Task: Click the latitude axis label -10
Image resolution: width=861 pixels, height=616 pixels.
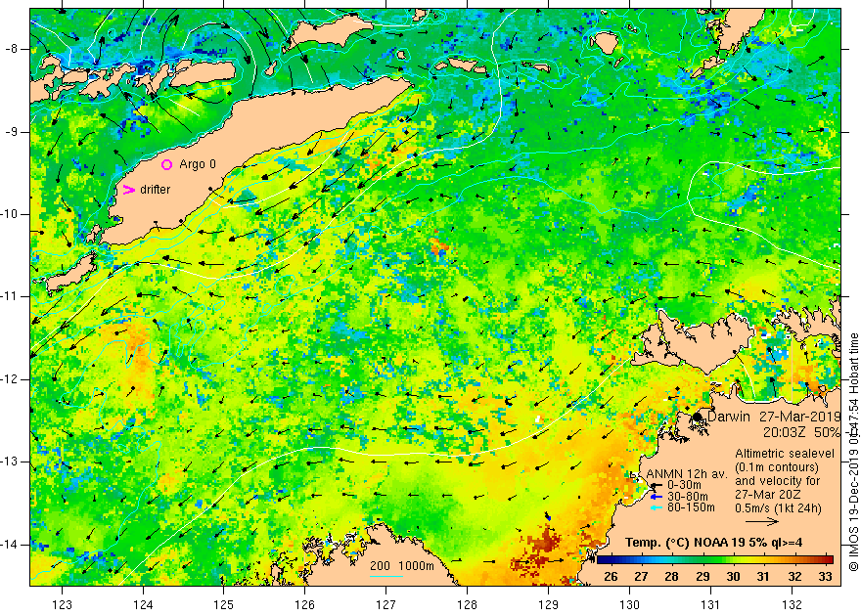Action: coord(11,214)
